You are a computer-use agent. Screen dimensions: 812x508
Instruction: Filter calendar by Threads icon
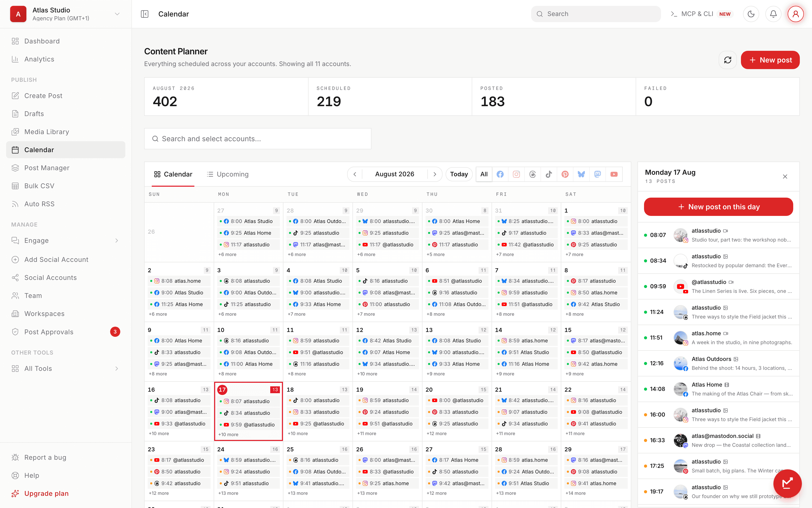(x=533, y=174)
